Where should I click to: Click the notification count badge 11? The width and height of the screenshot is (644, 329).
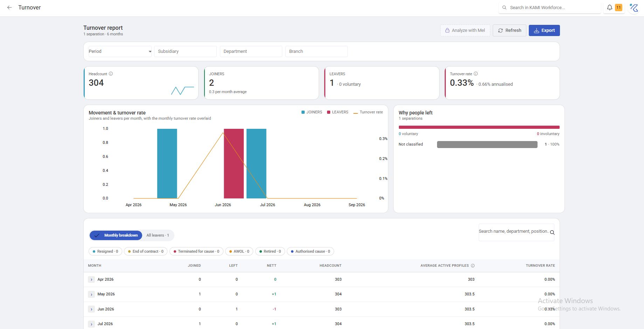[x=619, y=7]
